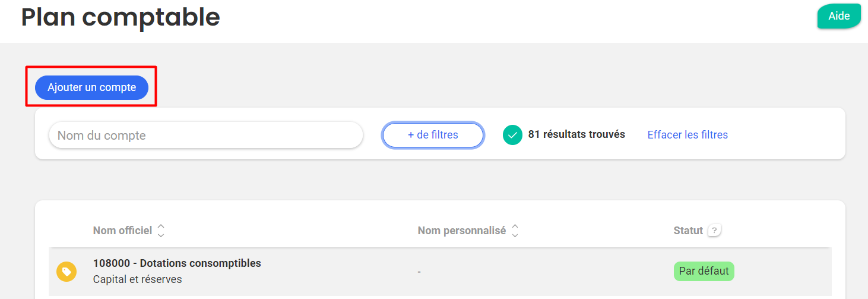This screenshot has width=868, height=299.
Task: Click the Plan comptable page title
Action: coord(121,17)
